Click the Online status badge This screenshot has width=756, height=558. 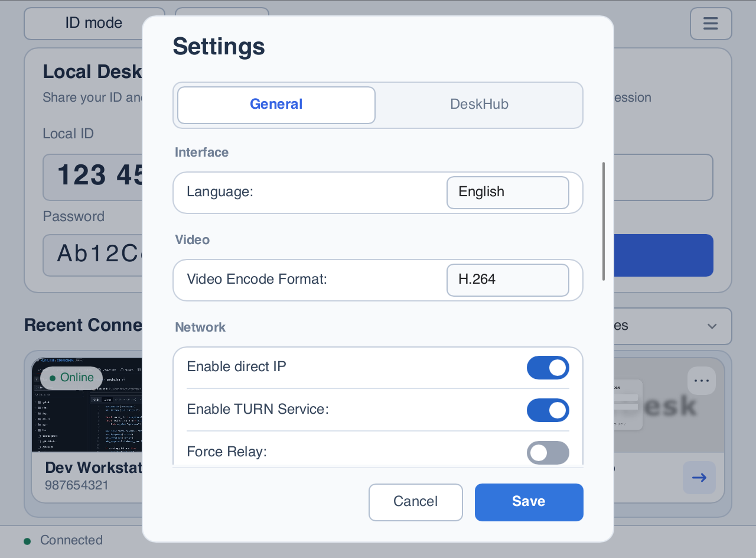coord(71,378)
